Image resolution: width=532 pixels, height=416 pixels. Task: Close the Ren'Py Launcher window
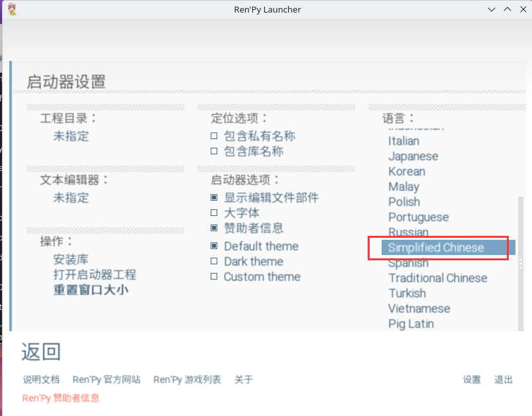pos(523,9)
